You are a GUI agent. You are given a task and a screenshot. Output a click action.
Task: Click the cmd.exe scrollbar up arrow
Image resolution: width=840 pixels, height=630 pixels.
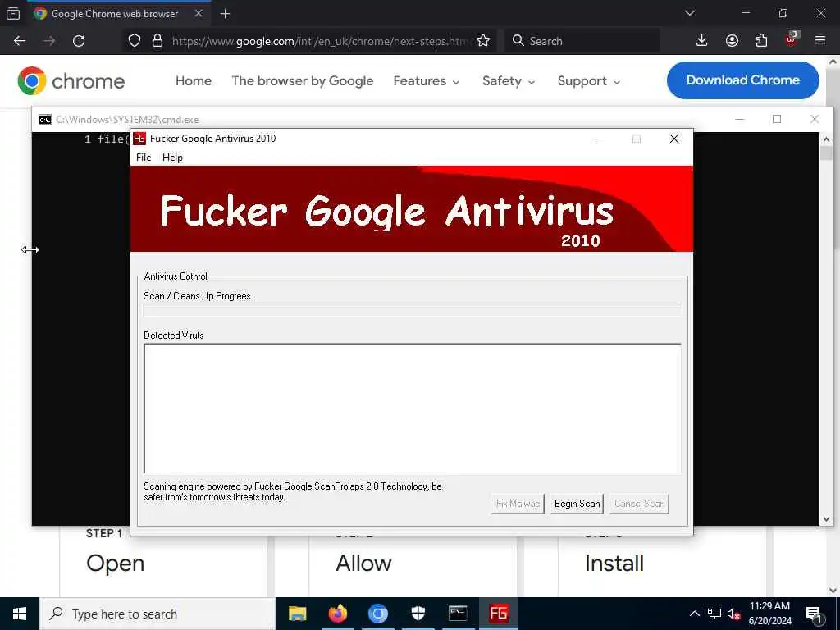(x=826, y=139)
